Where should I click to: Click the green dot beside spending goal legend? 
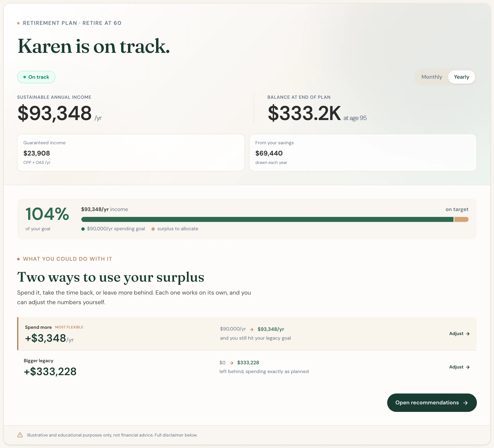pos(83,229)
